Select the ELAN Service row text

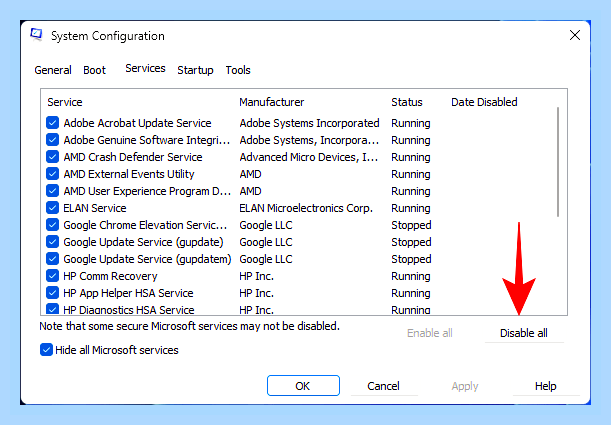coord(95,208)
